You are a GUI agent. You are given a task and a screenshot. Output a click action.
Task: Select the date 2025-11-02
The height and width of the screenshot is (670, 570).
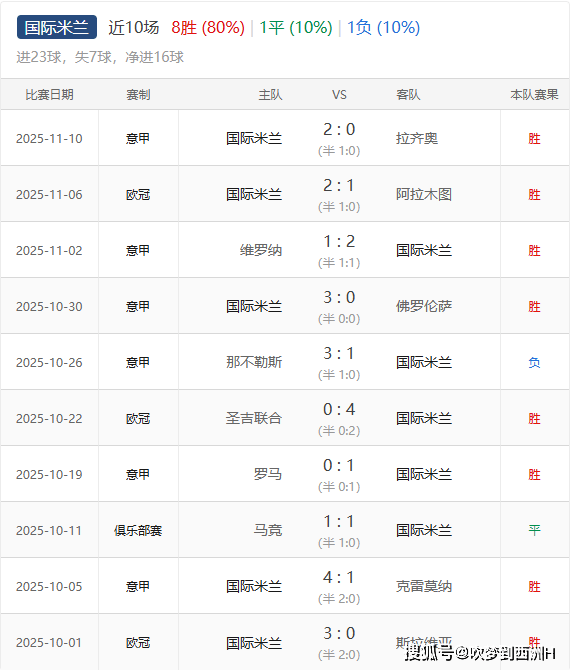49,251
